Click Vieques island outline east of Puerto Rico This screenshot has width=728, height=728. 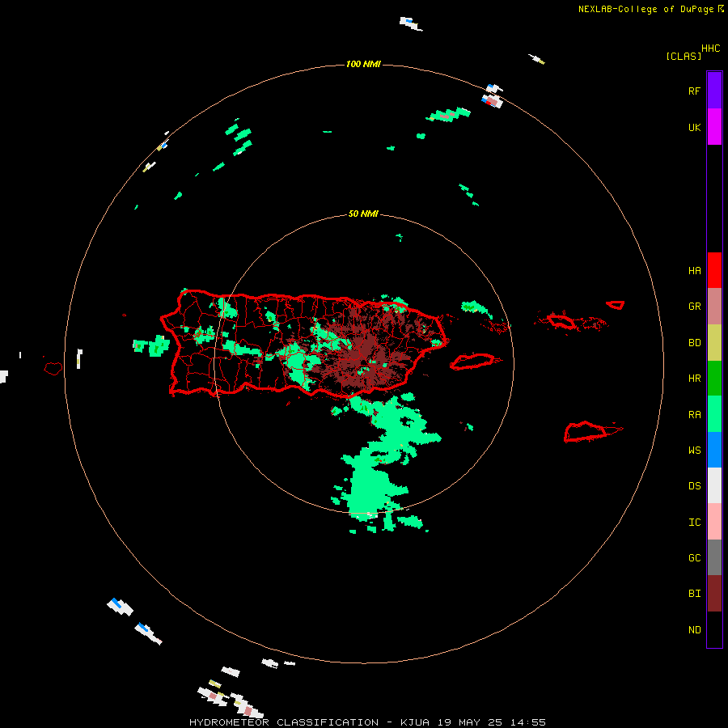coord(472,362)
